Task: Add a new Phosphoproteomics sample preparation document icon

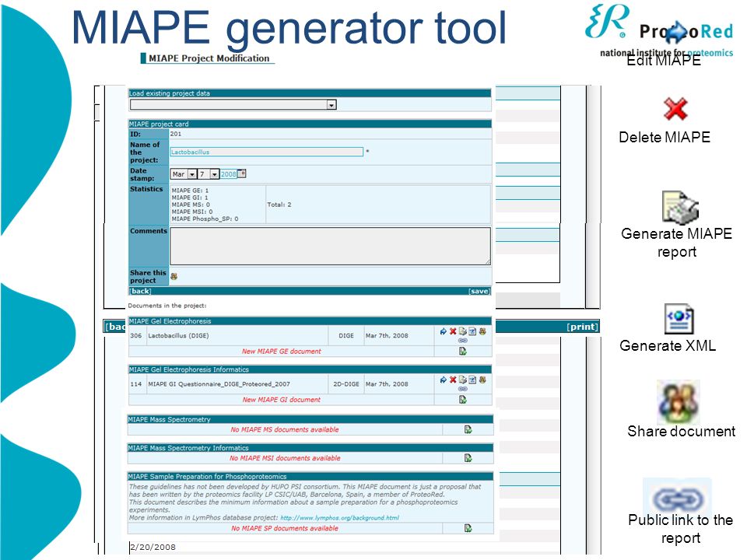Action: tap(468, 528)
